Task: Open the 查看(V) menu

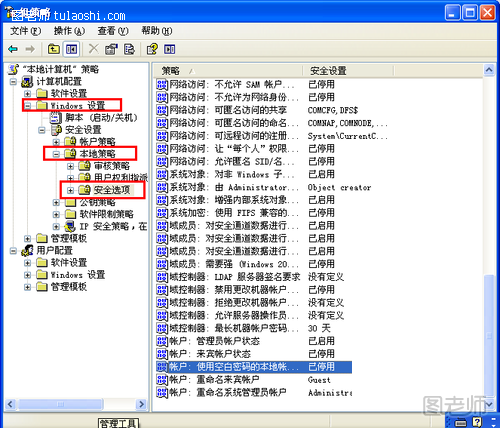Action: tap(113, 31)
